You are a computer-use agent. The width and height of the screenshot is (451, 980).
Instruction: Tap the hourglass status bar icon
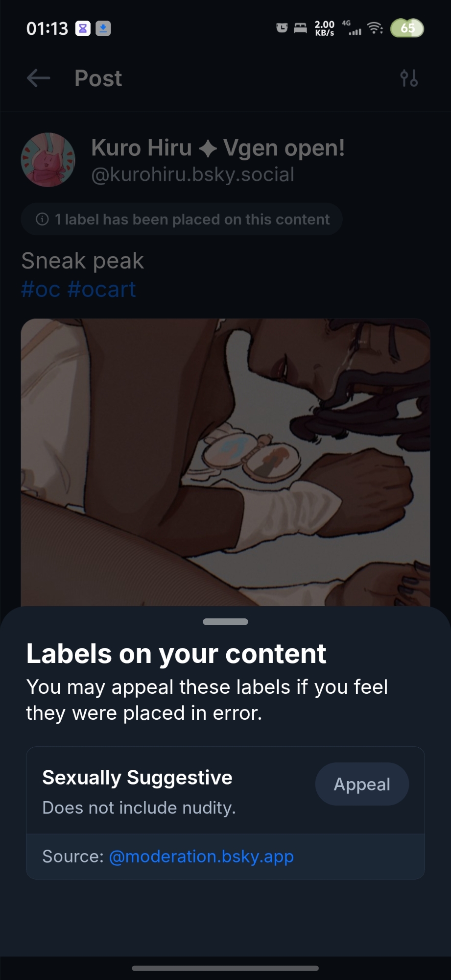coord(83,29)
